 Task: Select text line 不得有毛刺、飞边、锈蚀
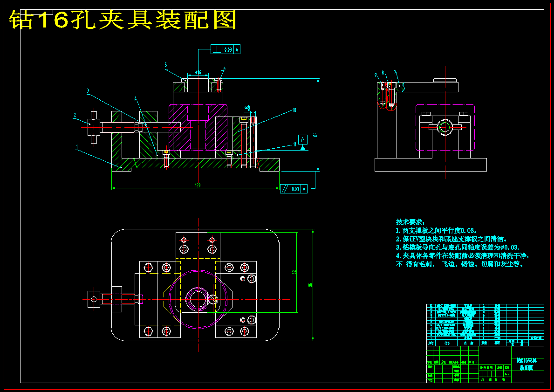click(x=460, y=264)
